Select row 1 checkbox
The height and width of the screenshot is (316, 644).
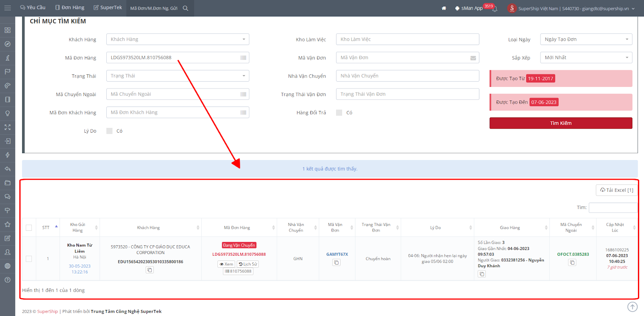click(29, 259)
